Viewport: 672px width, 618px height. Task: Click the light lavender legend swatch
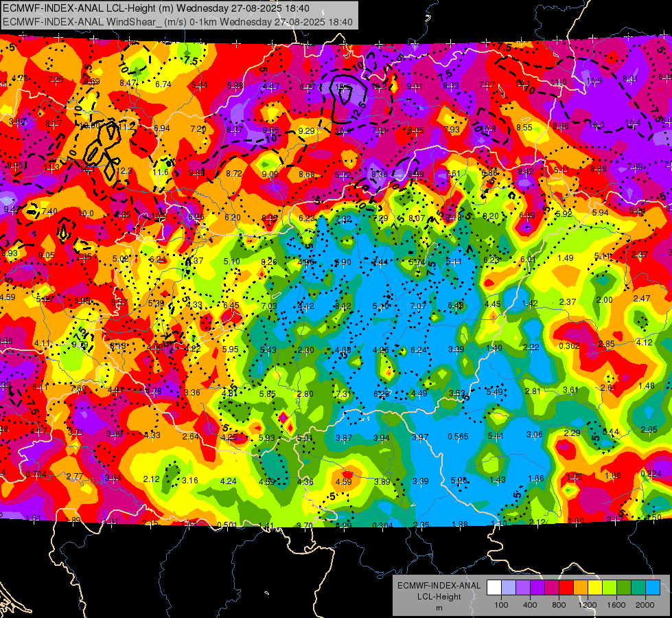(509, 588)
